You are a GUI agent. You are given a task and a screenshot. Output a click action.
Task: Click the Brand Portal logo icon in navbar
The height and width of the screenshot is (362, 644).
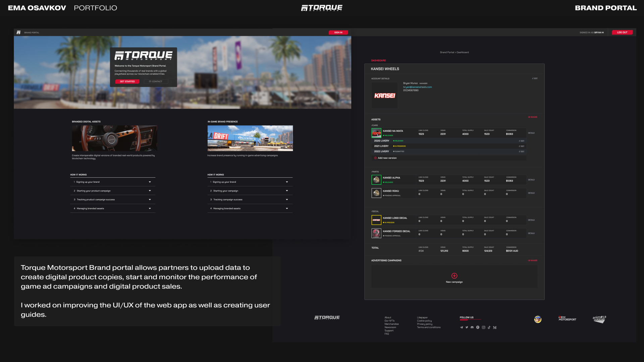tap(18, 33)
